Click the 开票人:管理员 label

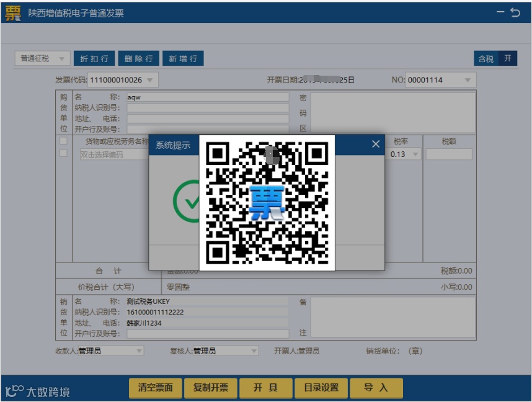[296, 351]
